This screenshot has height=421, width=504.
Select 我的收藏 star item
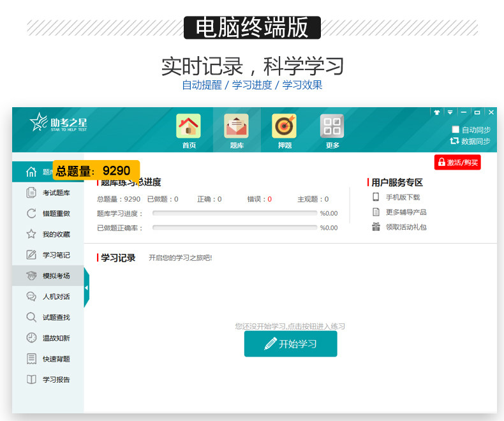pyautogui.click(x=48, y=234)
